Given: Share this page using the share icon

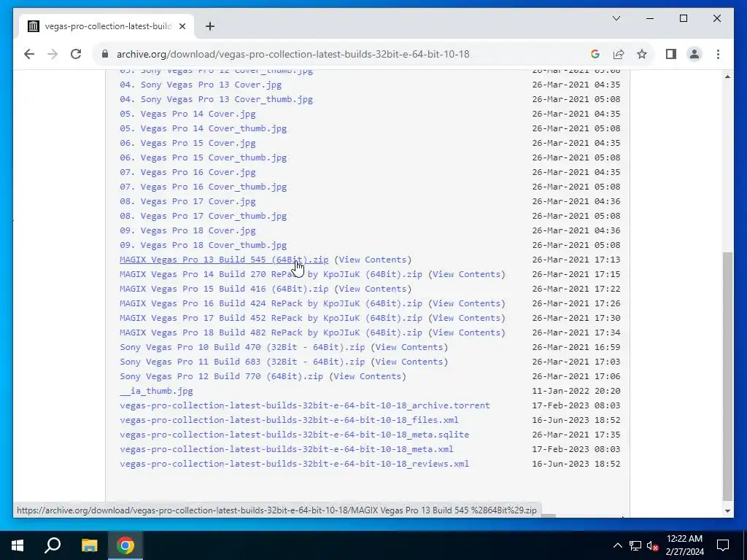Looking at the screenshot, I should 619,54.
